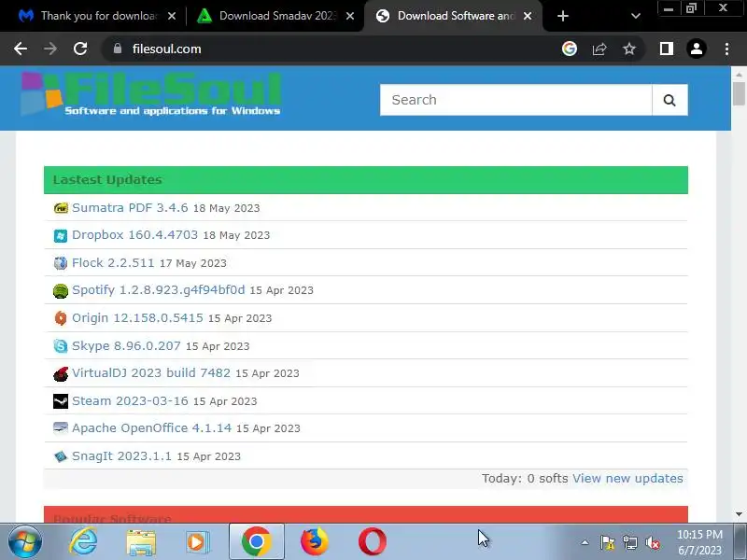Launch Opera from the taskbar
This screenshot has width=747, height=560.
point(372,542)
